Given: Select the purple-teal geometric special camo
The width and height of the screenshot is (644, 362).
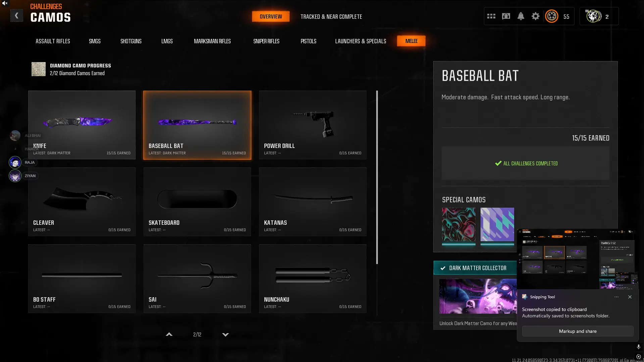Looking at the screenshot, I should (497, 224).
